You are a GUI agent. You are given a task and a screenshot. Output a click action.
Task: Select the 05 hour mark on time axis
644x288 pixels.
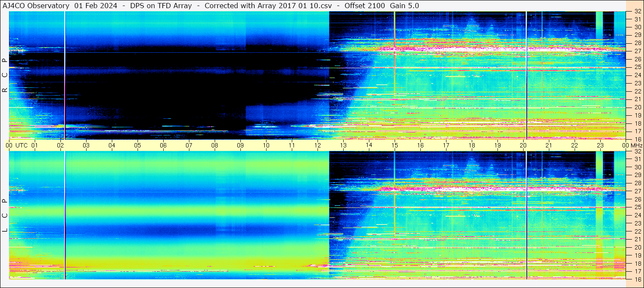coord(138,145)
